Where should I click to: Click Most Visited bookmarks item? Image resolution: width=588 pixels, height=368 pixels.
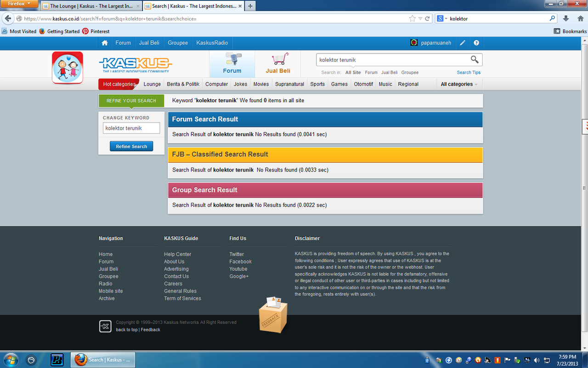[19, 31]
